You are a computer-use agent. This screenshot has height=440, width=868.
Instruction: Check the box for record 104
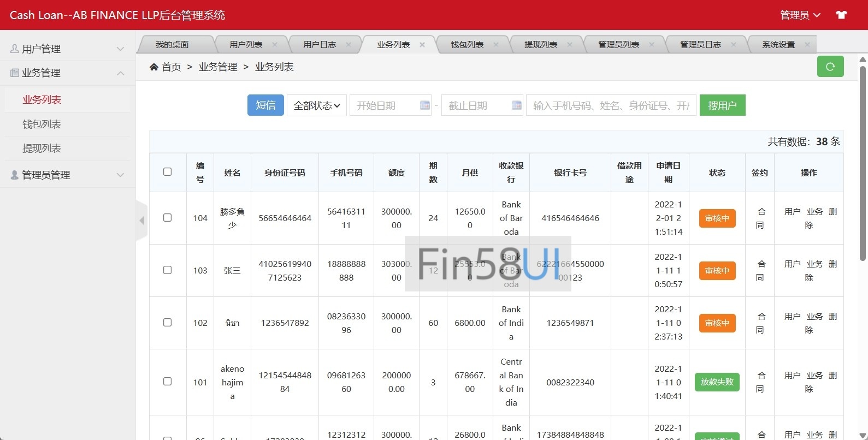168,218
